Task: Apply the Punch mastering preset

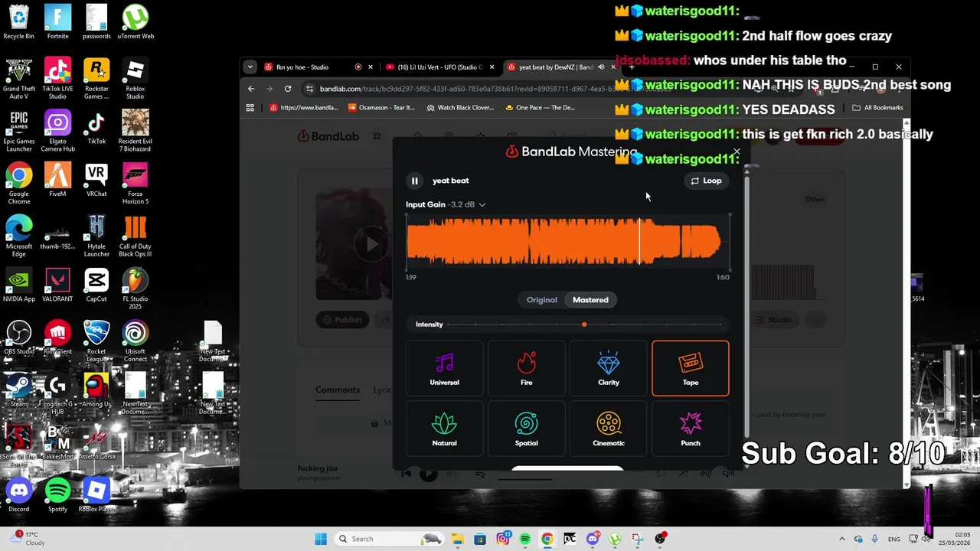Action: click(x=690, y=429)
